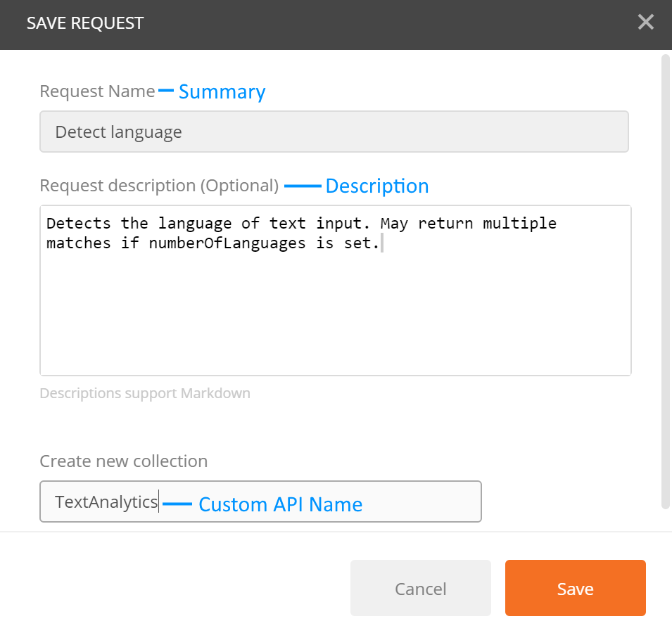Image resolution: width=672 pixels, height=633 pixels.
Task: Click the dialog's vertical scrollbar
Action: click(665, 281)
